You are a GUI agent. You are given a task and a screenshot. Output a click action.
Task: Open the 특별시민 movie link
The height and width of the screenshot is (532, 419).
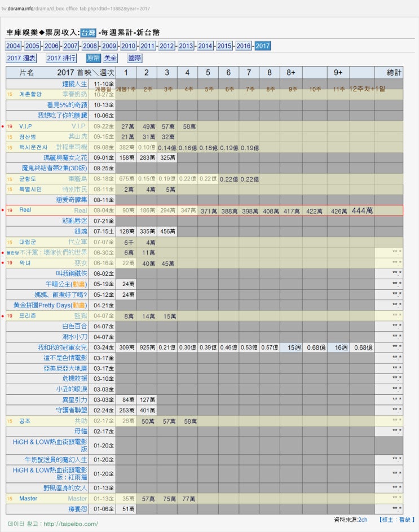30,189
